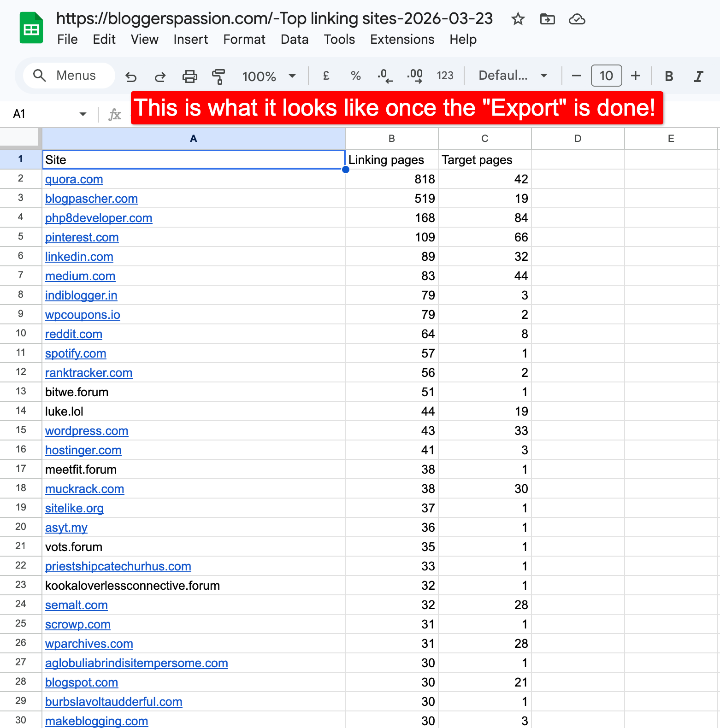
Task: Select the cell with value 818
Action: click(x=392, y=179)
